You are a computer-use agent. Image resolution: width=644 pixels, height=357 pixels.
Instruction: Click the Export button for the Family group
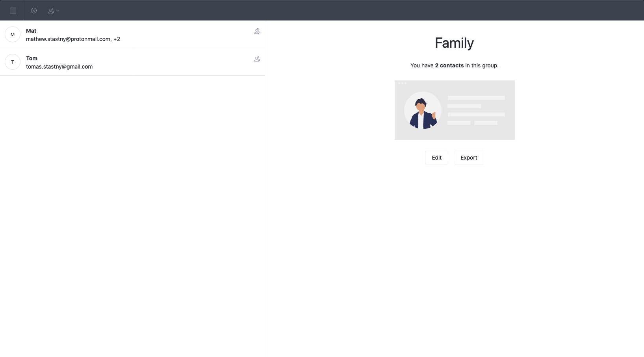coord(468,157)
